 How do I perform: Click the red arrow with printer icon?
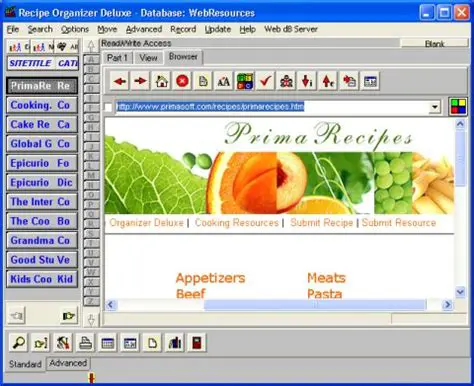click(x=349, y=81)
